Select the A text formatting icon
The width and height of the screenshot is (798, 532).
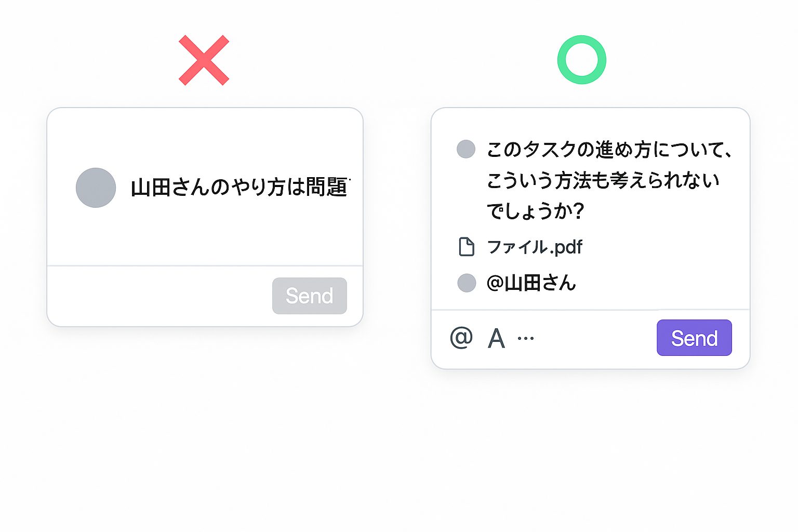496,339
